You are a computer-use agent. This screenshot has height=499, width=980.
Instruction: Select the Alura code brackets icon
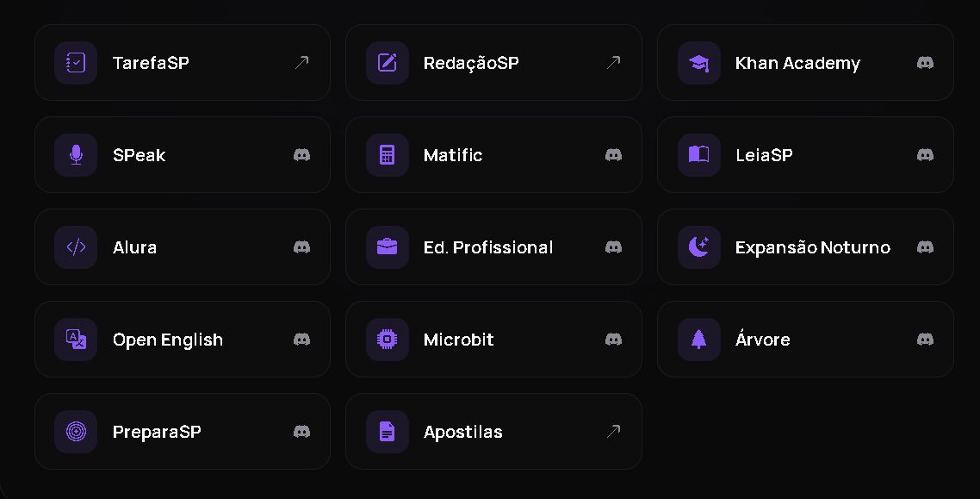(x=76, y=247)
